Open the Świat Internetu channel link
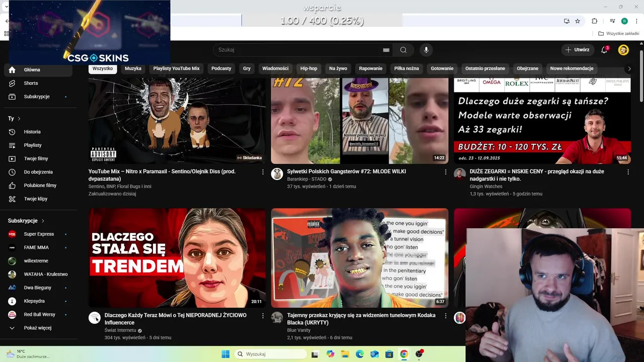Viewport: 644px width, 362px height. [120, 330]
